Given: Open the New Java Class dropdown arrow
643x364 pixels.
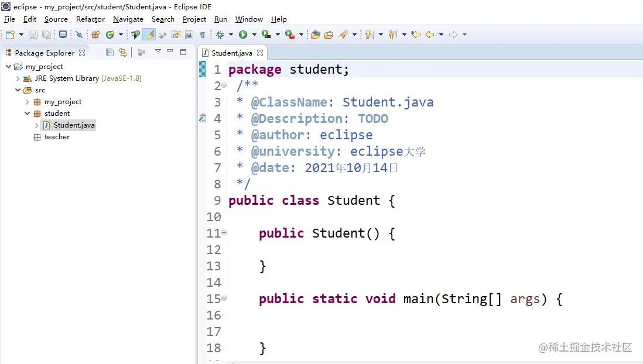Looking at the screenshot, I should (x=121, y=35).
